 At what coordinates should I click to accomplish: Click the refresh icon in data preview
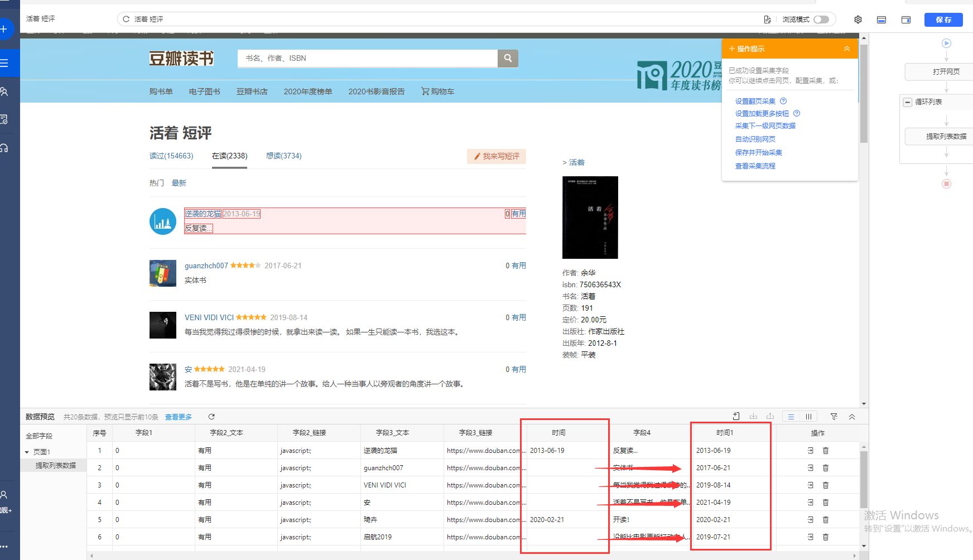(211, 417)
